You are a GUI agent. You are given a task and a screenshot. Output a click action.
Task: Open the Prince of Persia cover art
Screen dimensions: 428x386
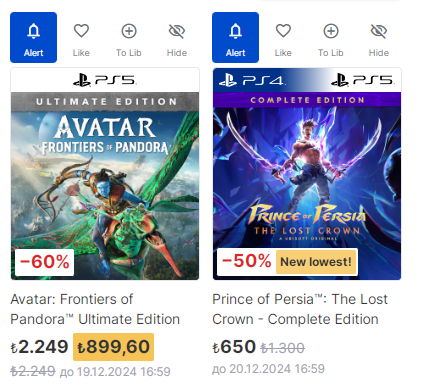coord(307,186)
